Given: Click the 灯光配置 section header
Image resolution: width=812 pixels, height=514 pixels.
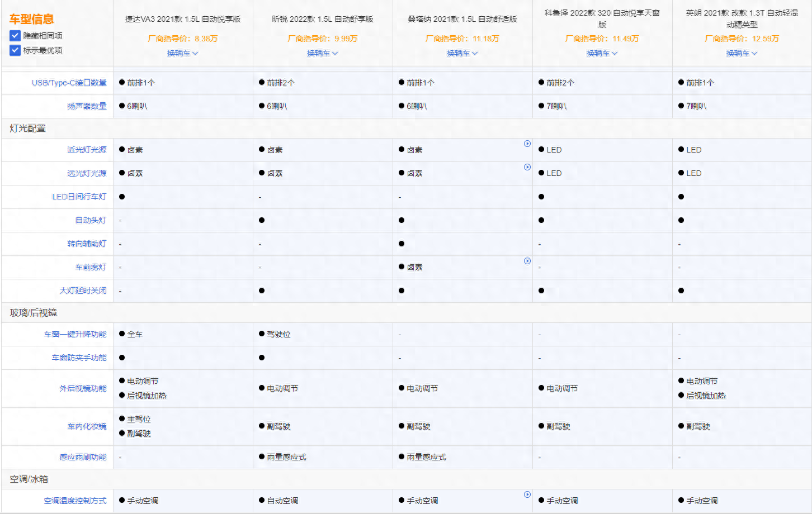Looking at the screenshot, I should click(27, 128).
